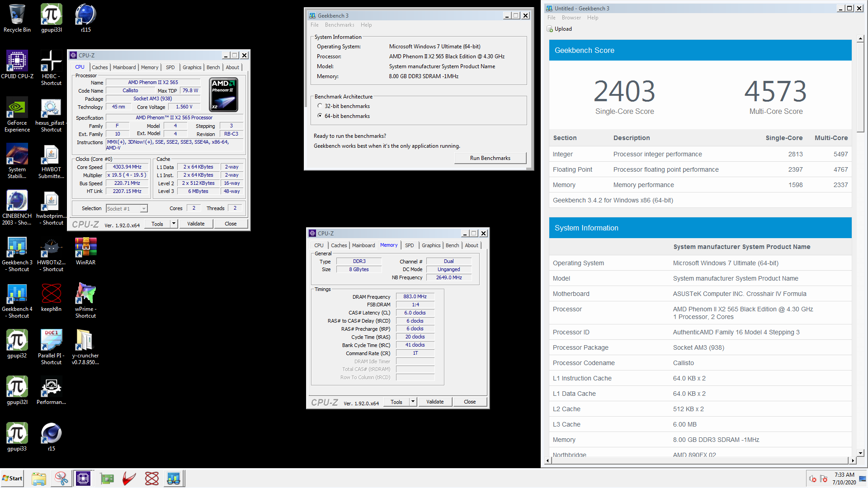The image size is (868, 488).
Task: Open the r115 Cinebench desktop icon
Action: [x=86, y=18]
